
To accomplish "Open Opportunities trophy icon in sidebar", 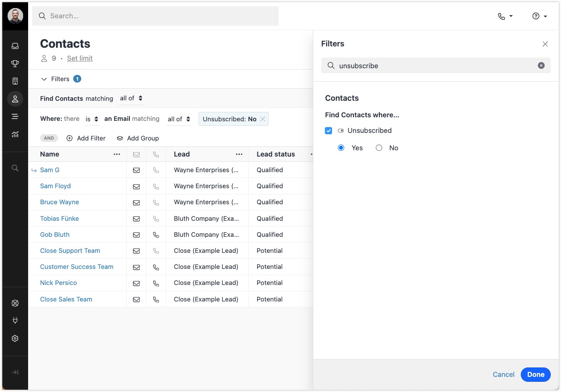I will pos(15,64).
